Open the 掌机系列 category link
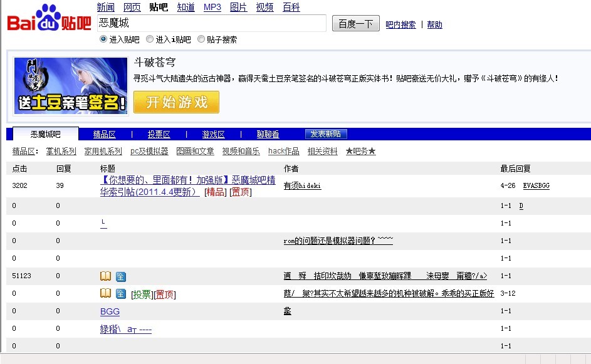This screenshot has width=591, height=364. 61,151
